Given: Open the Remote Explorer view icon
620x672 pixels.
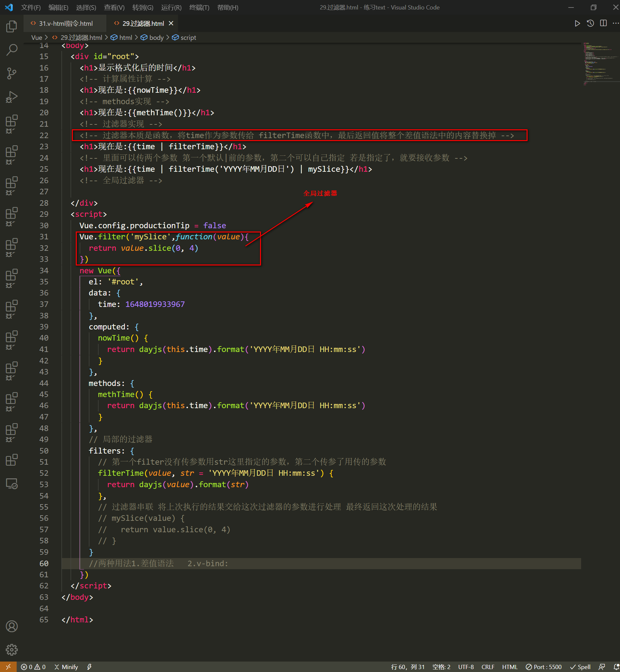Looking at the screenshot, I should (12, 483).
